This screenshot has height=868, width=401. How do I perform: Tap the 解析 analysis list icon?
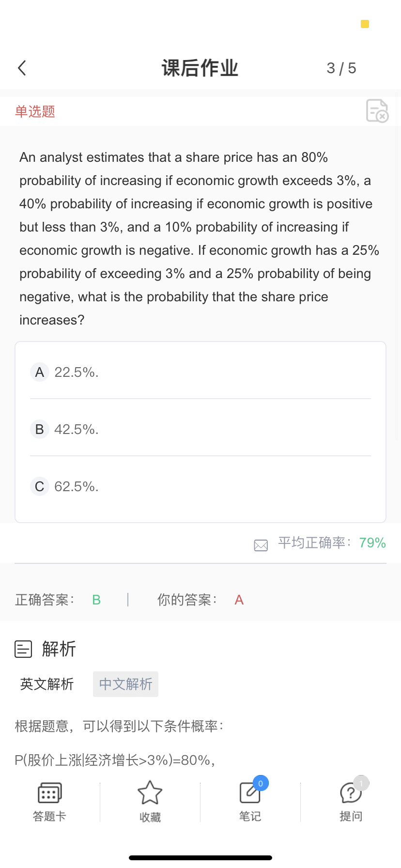[23, 649]
